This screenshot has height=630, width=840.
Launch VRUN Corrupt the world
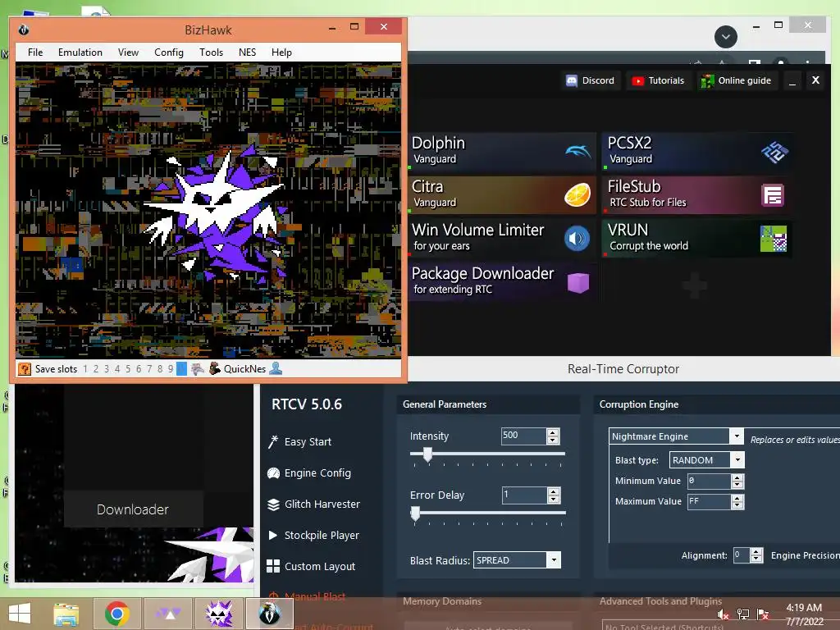pyautogui.click(x=697, y=238)
